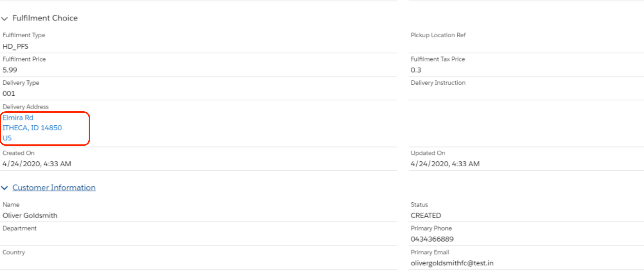The width and height of the screenshot is (644, 274).
Task: Click the Fulfilment Price value 5.99
Action: click(x=10, y=70)
